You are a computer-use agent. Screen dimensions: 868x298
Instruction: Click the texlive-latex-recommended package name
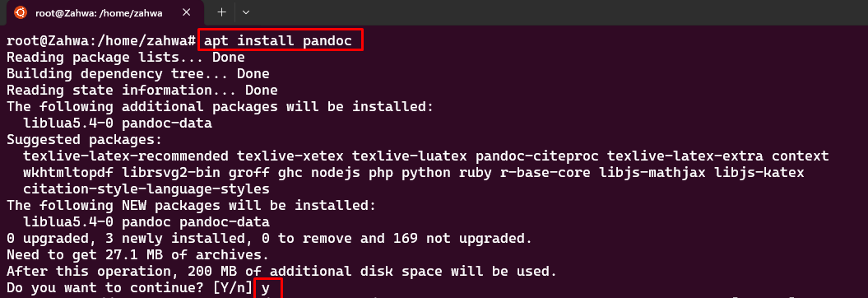click(126, 156)
